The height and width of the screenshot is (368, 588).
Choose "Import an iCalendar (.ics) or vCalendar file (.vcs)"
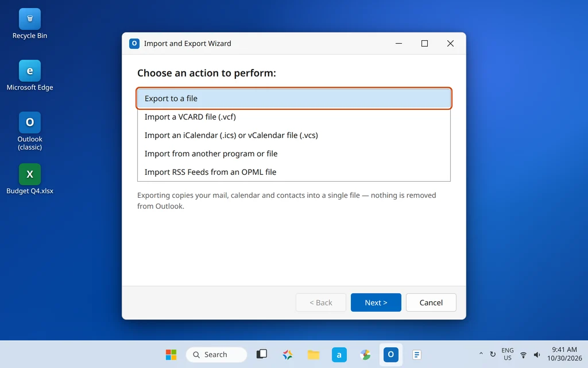[x=294, y=135]
